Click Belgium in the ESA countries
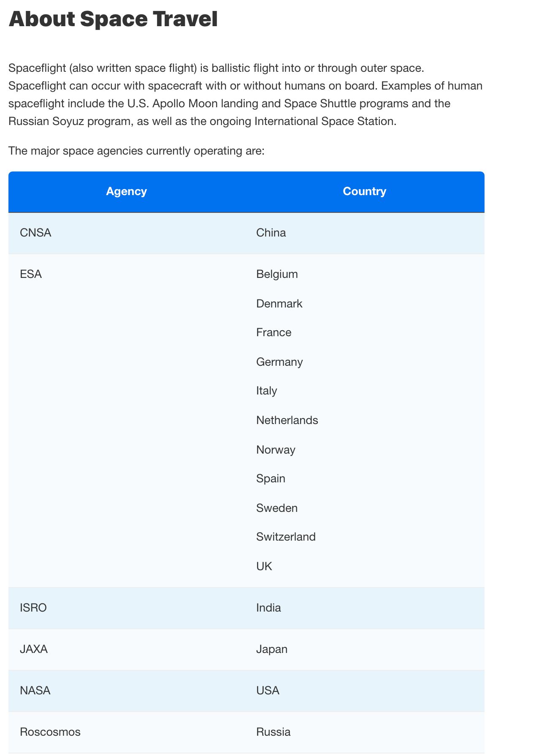The height and width of the screenshot is (756, 547). pyautogui.click(x=277, y=274)
